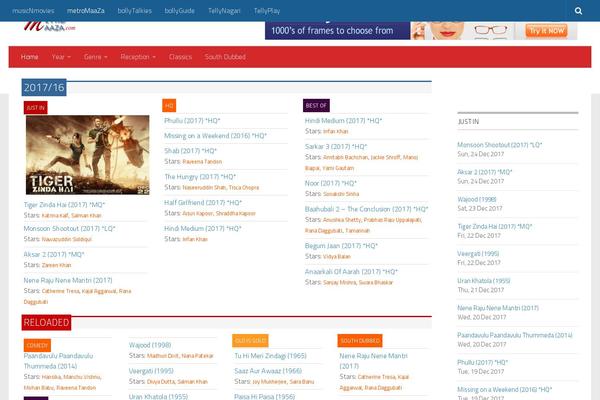The height and width of the screenshot is (400, 600).
Task: Open Shab (2017) *HQ* link
Action: [190, 151]
